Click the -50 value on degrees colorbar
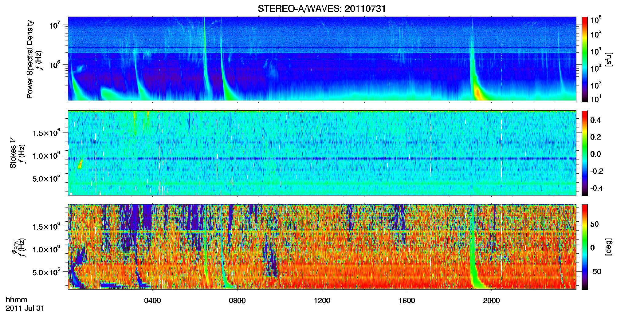 pyautogui.click(x=595, y=271)
